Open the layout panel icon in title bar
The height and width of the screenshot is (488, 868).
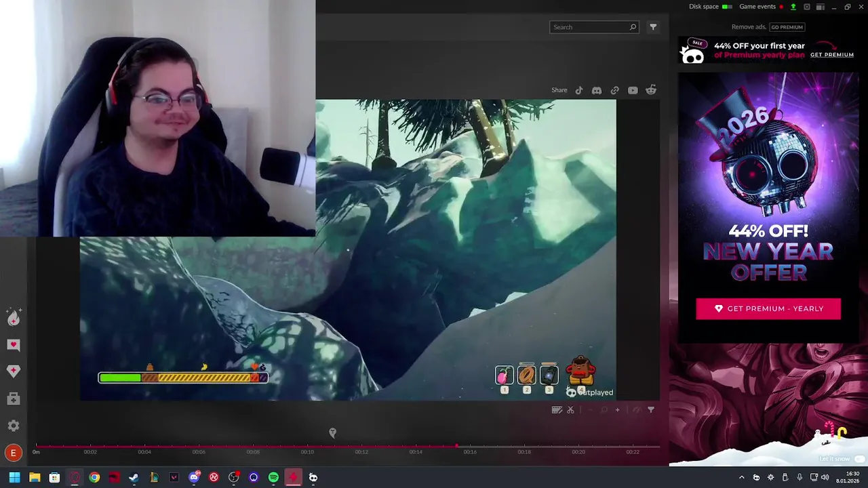pos(820,7)
